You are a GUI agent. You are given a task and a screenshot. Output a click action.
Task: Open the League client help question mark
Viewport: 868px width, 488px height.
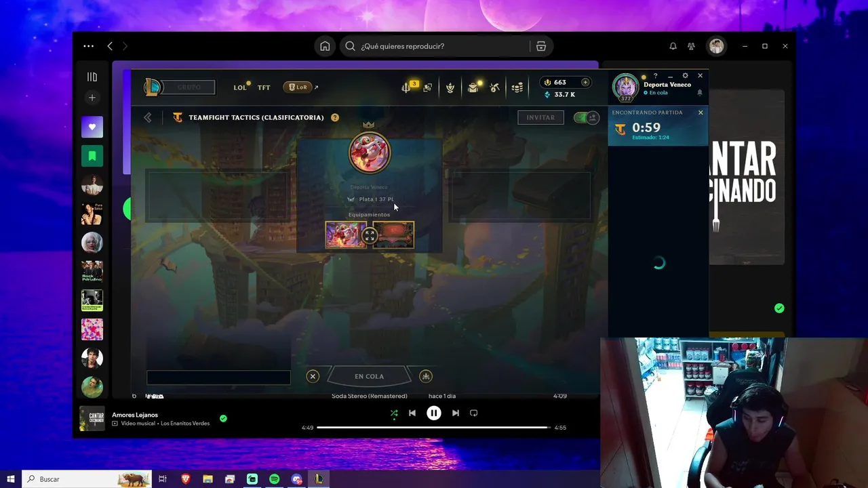point(655,76)
